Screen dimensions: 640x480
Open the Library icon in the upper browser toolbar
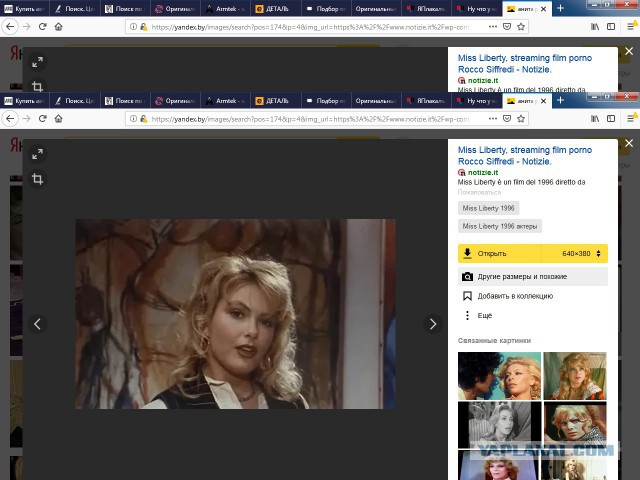(x=595, y=27)
